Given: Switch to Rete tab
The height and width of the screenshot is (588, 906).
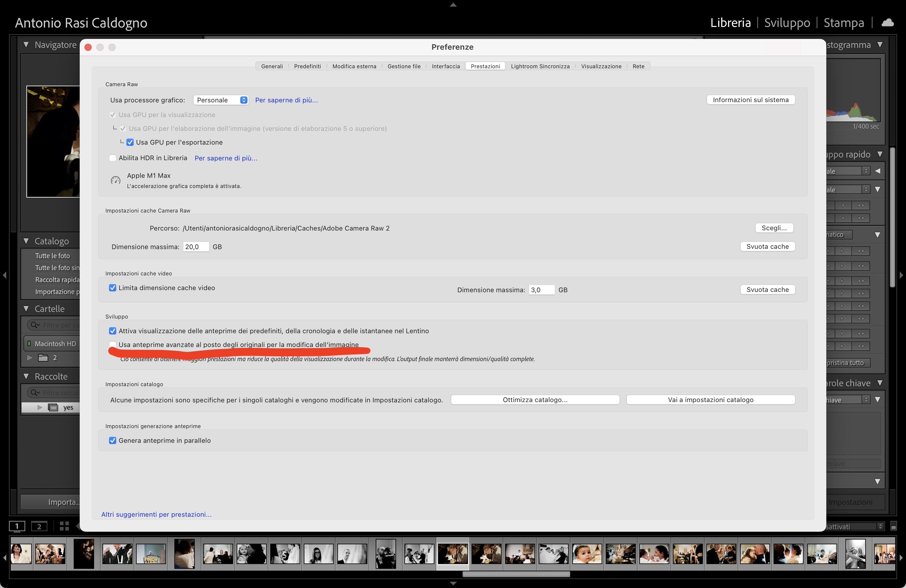Looking at the screenshot, I should click(638, 66).
